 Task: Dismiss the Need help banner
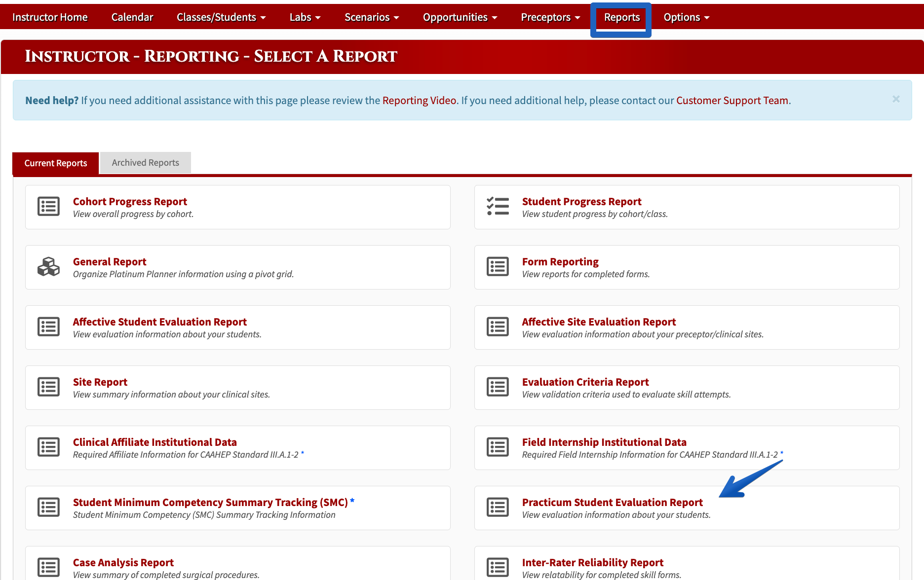click(896, 99)
